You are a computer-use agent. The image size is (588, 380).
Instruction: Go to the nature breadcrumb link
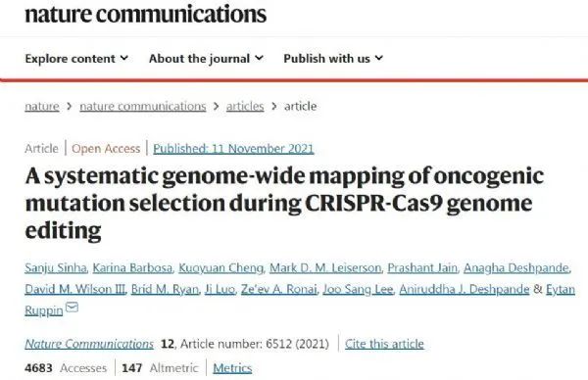(x=42, y=107)
